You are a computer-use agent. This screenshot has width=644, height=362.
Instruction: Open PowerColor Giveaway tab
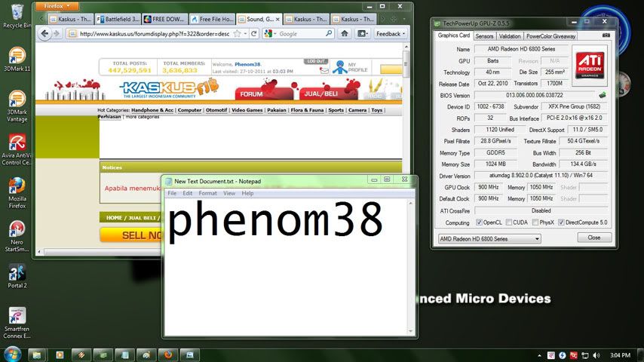550,36
